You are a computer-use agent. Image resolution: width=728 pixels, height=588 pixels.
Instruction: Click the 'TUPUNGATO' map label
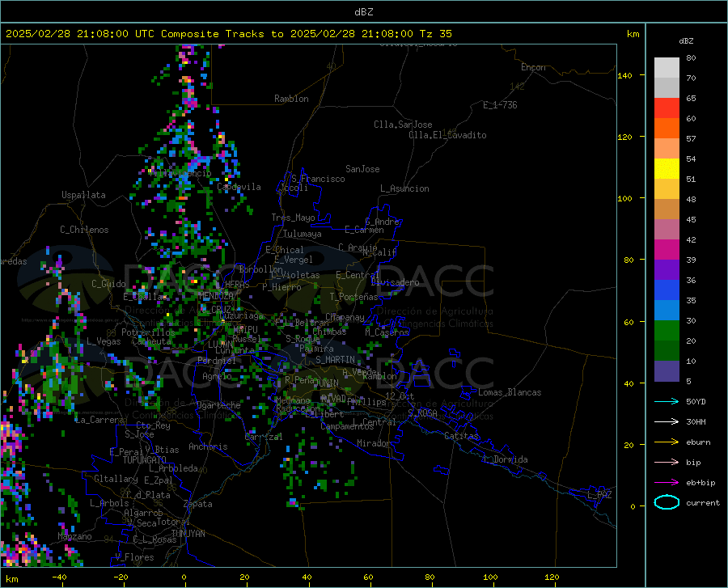click(145, 460)
